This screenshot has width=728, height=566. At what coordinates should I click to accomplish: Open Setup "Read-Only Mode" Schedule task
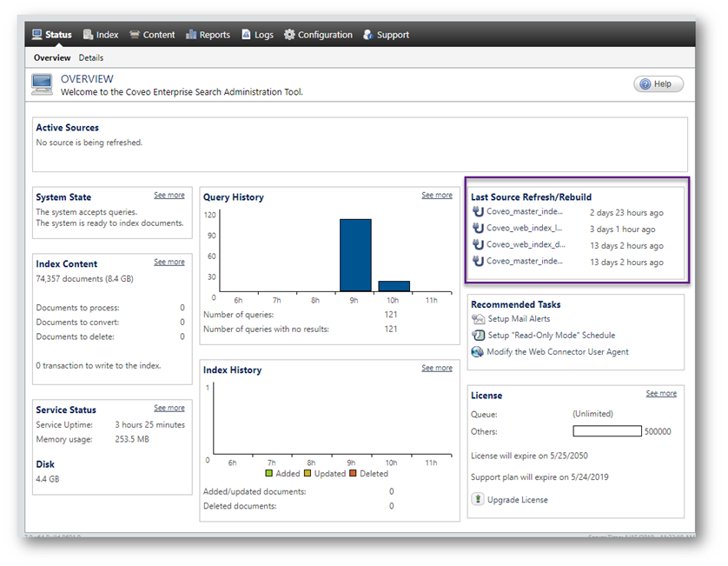click(551, 335)
